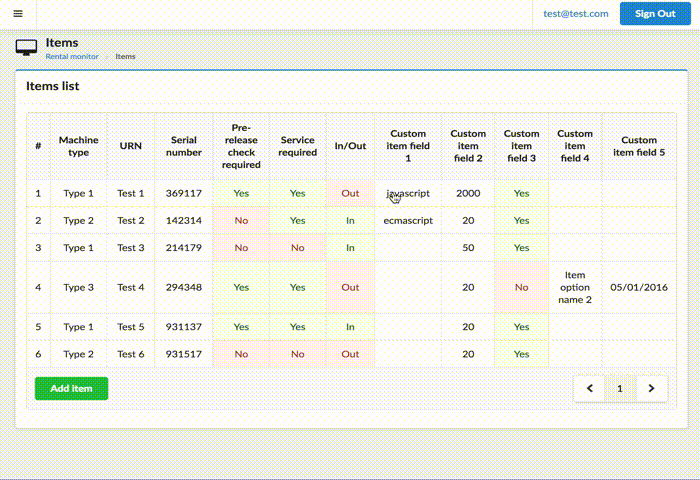Click Custom item field 4 header
This screenshot has height=480, width=700.
[575, 146]
